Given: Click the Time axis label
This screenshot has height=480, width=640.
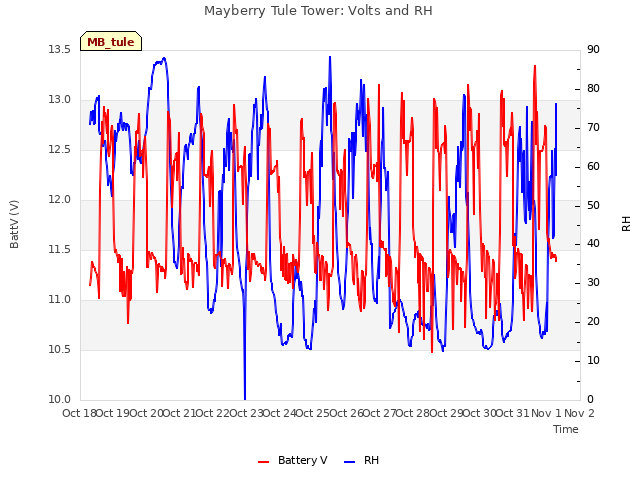Looking at the screenshot, I should (566, 429).
